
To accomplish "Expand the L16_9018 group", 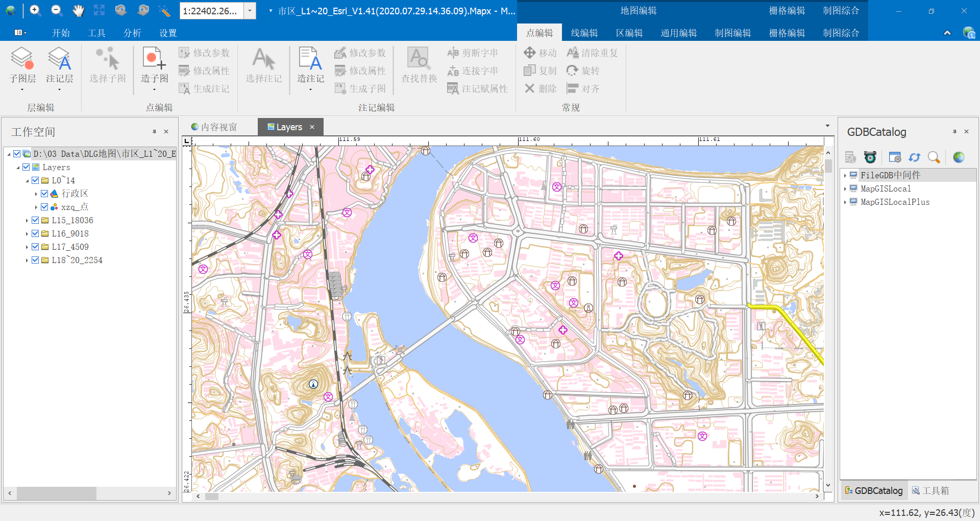I will point(27,234).
